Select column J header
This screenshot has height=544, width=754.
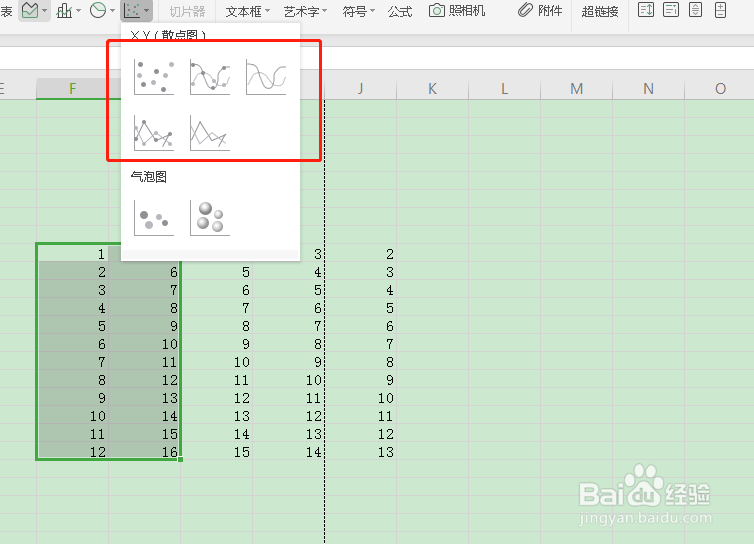pos(360,89)
